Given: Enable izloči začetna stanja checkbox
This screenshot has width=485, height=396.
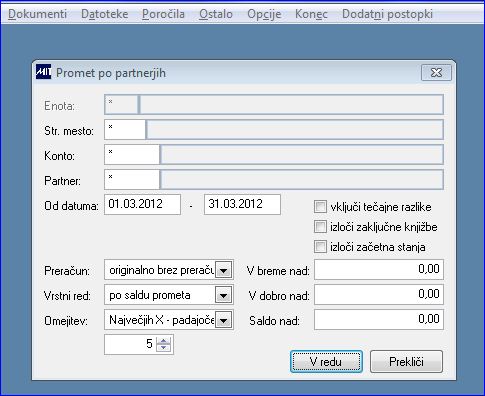Looking at the screenshot, I should pos(320,247).
